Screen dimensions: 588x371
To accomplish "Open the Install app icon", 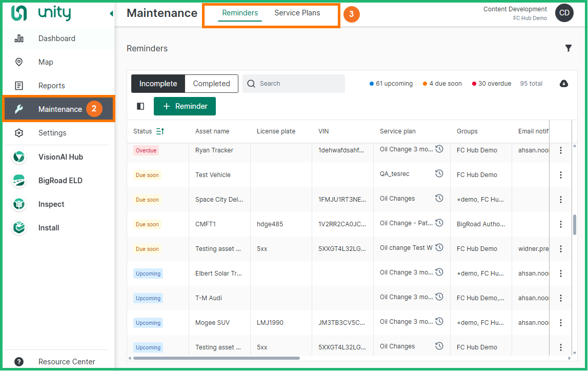I will click(x=19, y=228).
